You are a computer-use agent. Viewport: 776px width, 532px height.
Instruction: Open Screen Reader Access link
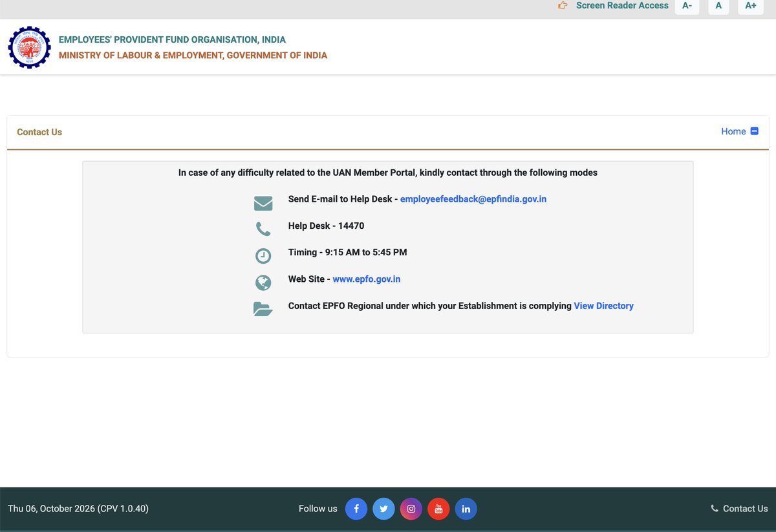[622, 5]
